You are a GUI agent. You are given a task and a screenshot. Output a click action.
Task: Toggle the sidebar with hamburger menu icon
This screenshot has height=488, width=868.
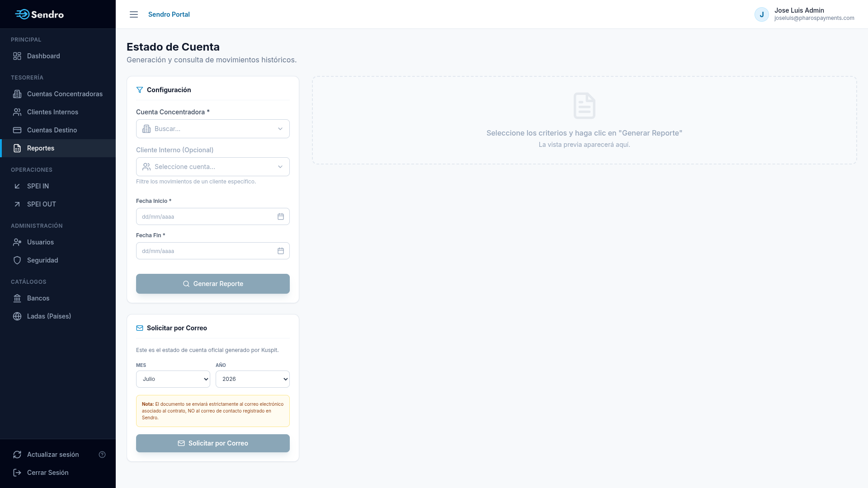coord(134,14)
